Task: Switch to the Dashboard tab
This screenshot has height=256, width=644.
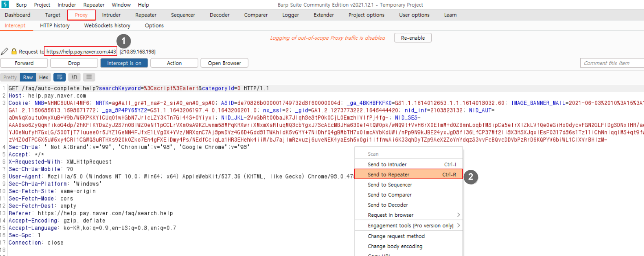Action: coord(18,15)
